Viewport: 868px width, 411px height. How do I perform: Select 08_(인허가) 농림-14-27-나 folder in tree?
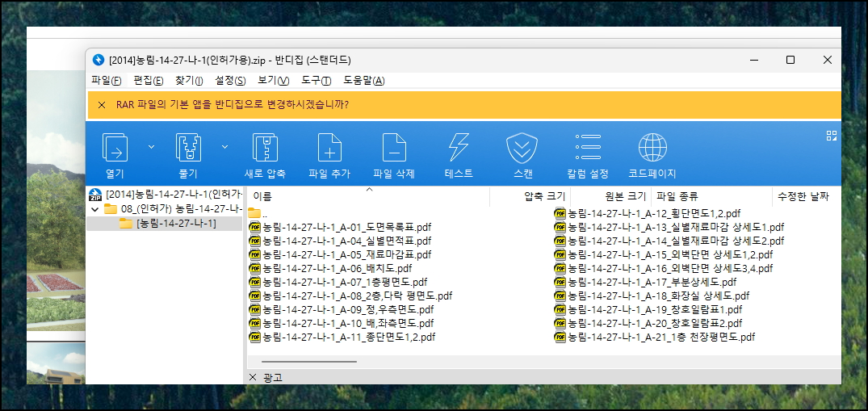click(x=174, y=209)
